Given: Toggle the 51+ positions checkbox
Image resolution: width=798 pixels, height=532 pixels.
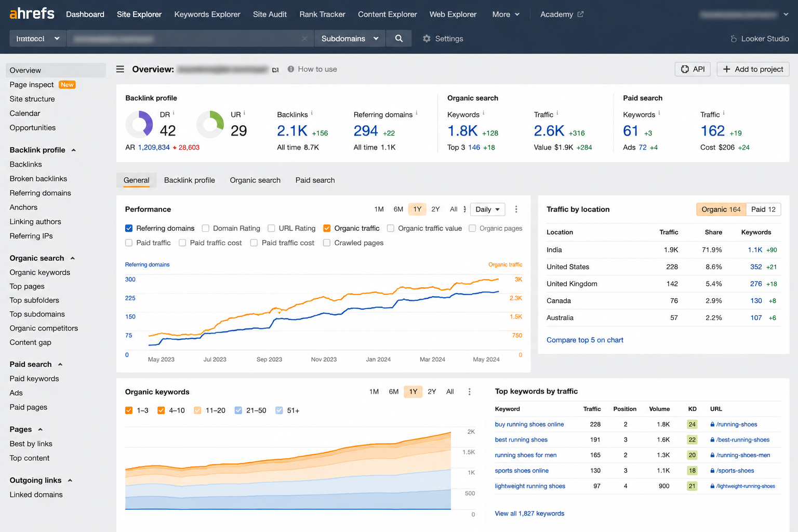Looking at the screenshot, I should (x=279, y=410).
